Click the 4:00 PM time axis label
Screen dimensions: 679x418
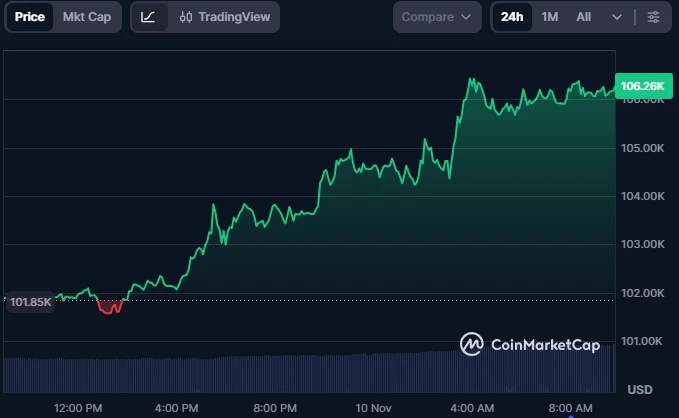[x=177, y=408]
